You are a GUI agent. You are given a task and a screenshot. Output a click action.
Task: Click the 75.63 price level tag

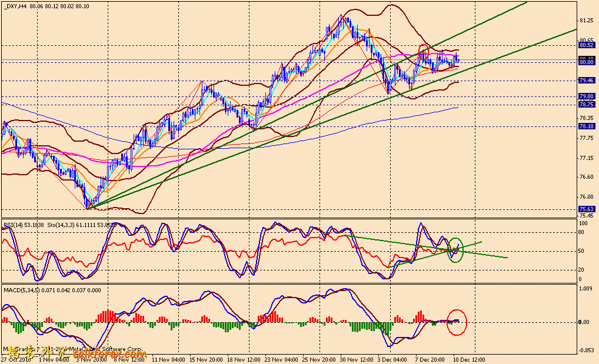pos(586,209)
